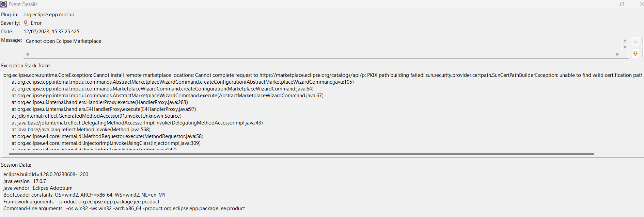Click the org.eclipse.epp.mpc.ui plug-in name

pyautogui.click(x=49, y=15)
